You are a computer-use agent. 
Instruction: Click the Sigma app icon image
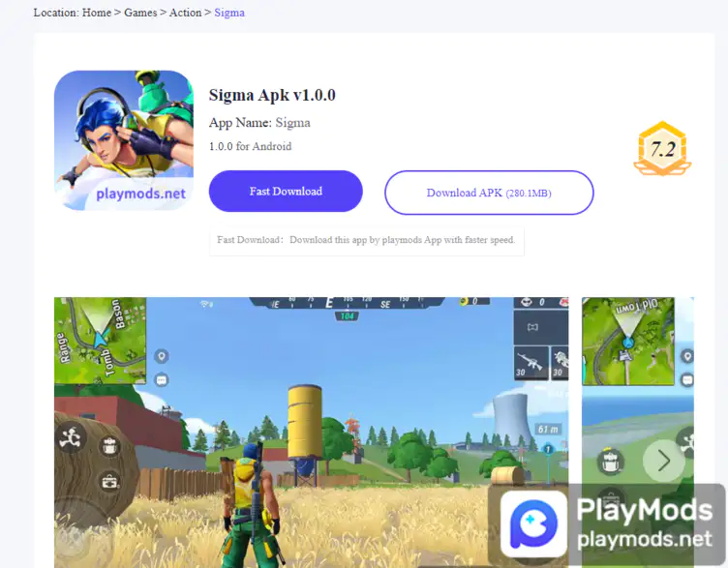[x=124, y=140]
